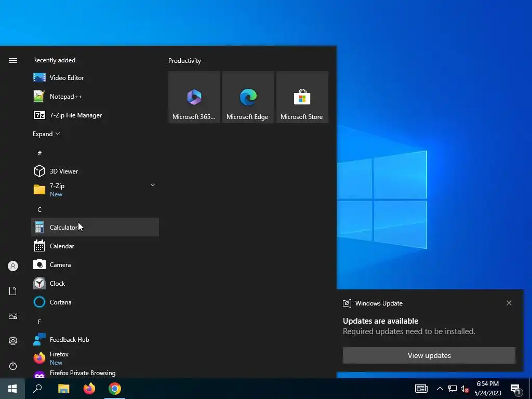Click the Recently added heading
Image resolution: width=532 pixels, height=399 pixels.
point(54,60)
